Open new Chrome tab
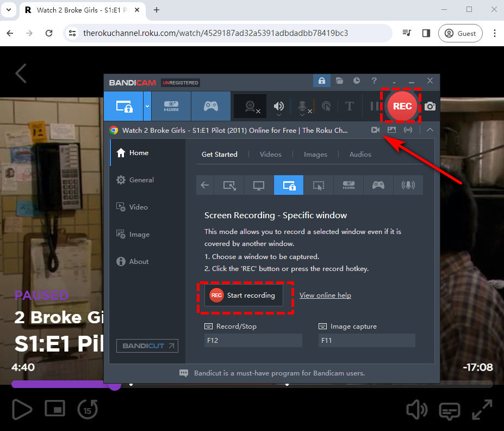 [157, 10]
